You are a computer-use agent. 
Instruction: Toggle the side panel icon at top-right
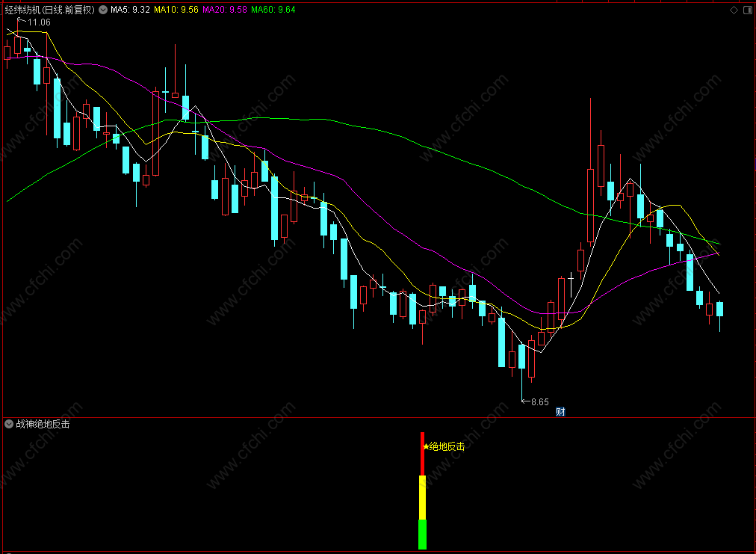click(x=749, y=10)
